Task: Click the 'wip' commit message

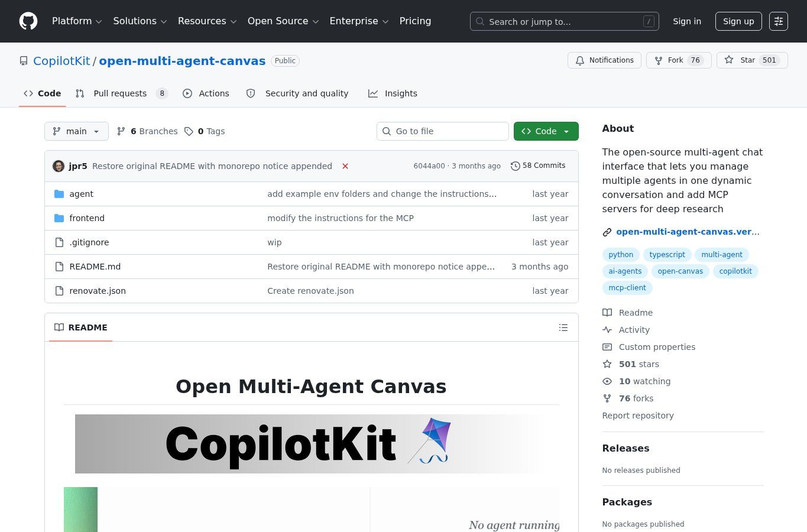Action: [274, 242]
